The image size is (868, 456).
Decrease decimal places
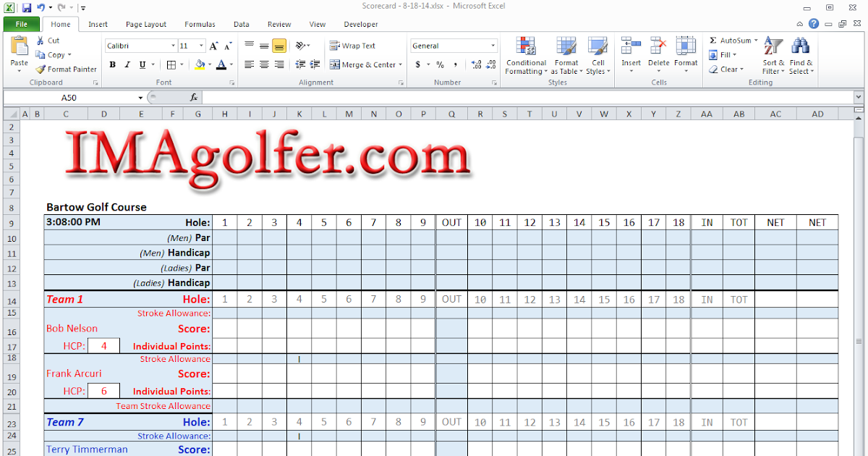490,64
